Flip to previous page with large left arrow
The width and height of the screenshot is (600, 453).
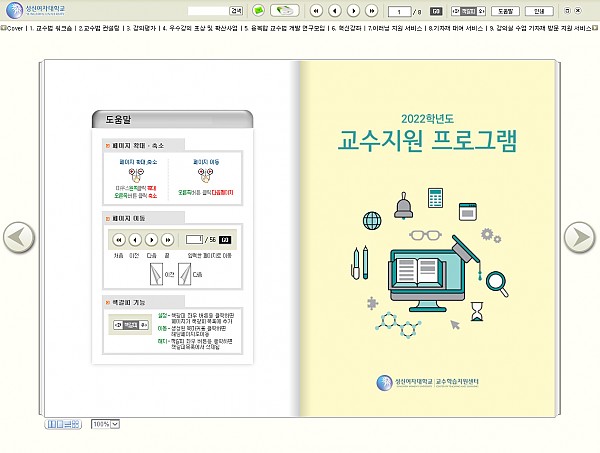click(x=19, y=238)
